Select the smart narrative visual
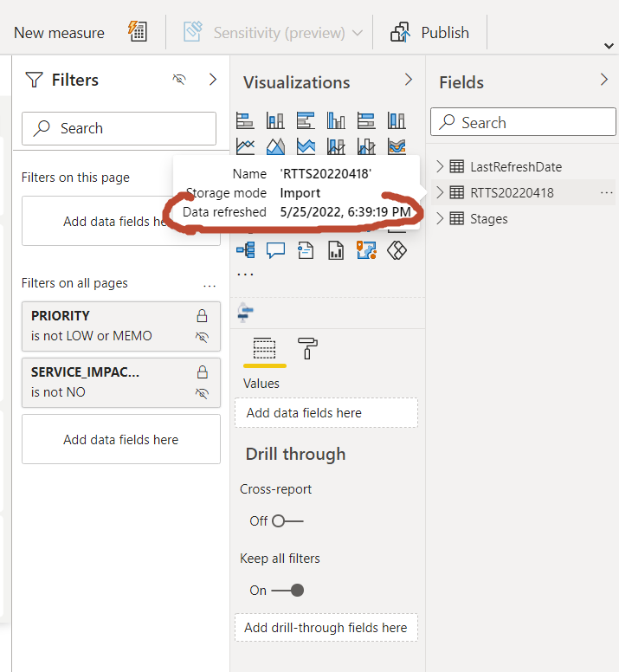Screen dimensions: 619x672 [x=306, y=250]
